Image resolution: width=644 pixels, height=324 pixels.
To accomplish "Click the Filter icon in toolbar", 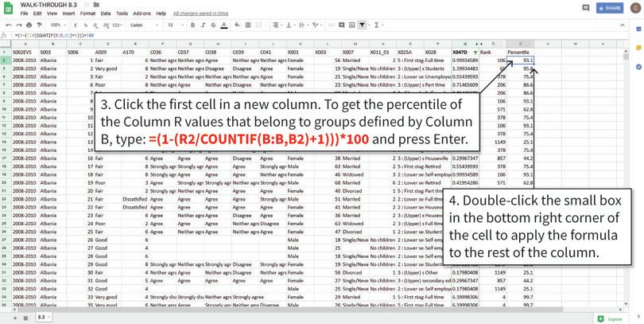I will click(x=362, y=25).
